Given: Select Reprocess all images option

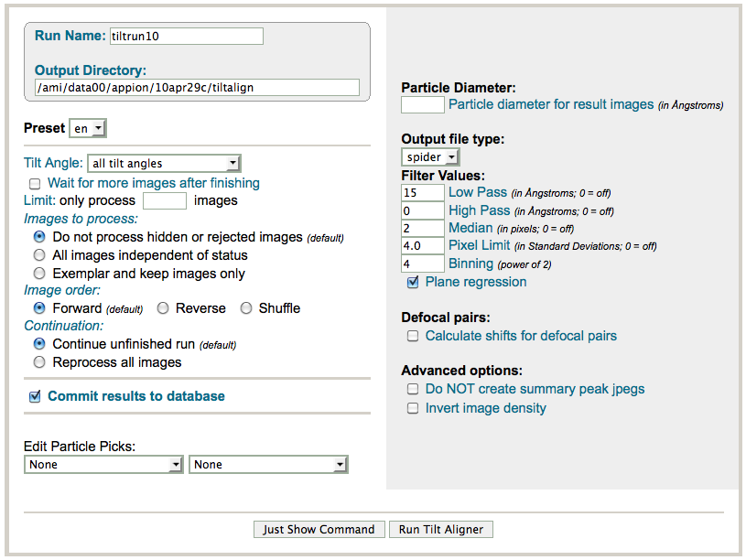Looking at the screenshot, I should pos(39,362).
